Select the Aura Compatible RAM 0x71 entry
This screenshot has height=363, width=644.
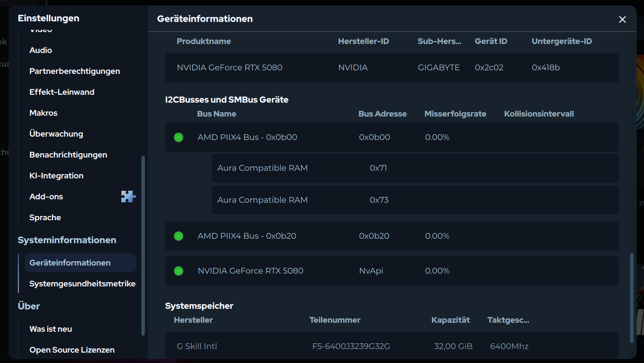(x=262, y=168)
